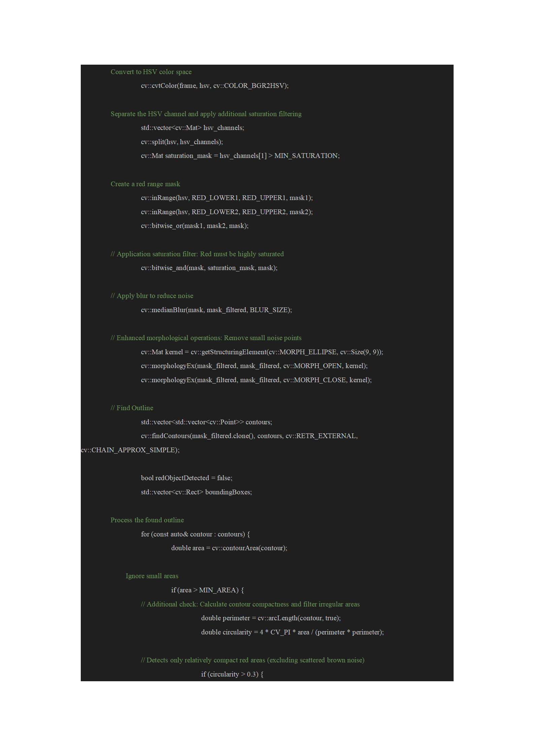Click the cv::bitwise_or code line

click(194, 226)
